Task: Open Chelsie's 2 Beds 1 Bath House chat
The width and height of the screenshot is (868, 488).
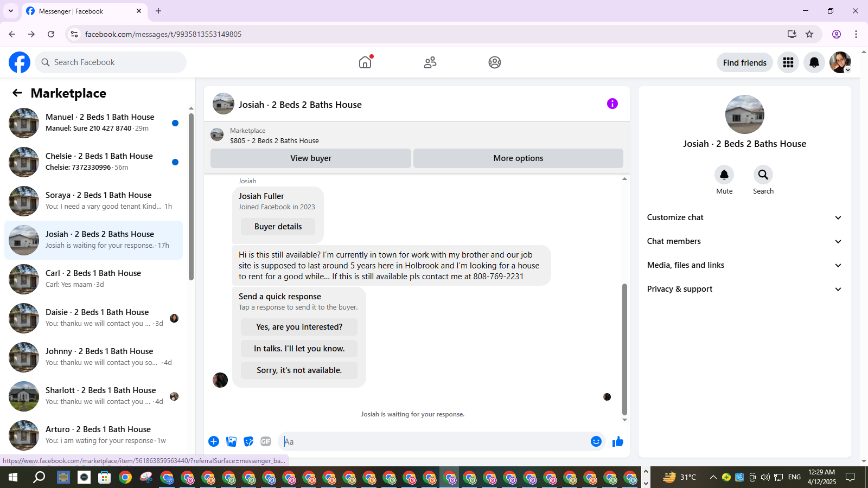Action: (x=94, y=162)
